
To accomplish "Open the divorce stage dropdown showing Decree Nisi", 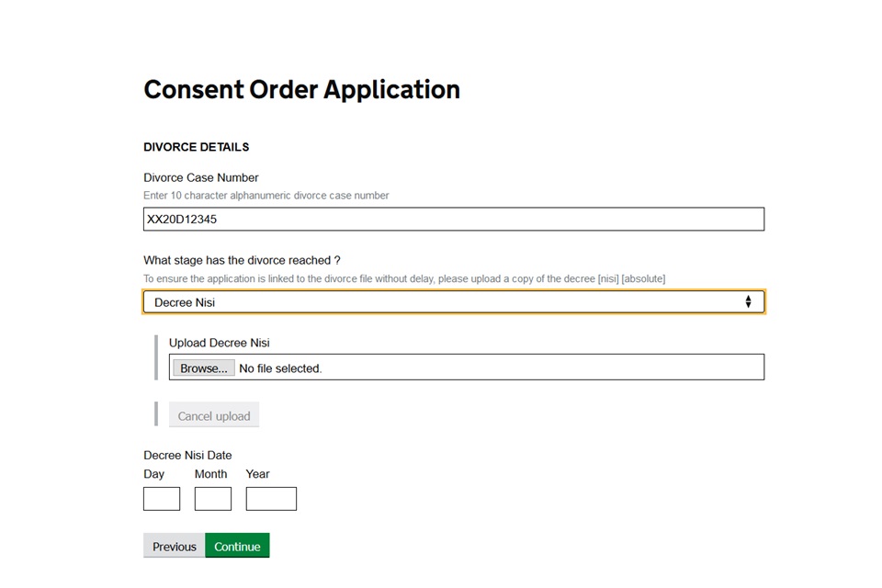I will [453, 302].
